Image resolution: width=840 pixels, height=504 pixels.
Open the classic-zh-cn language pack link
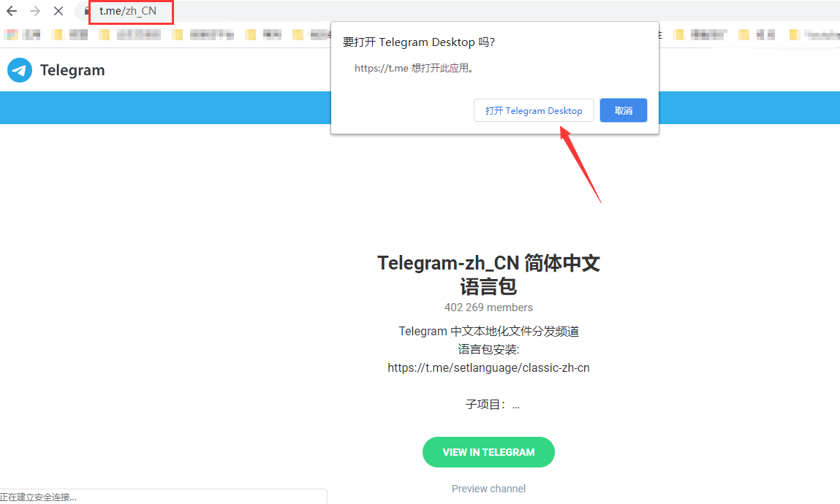pyautogui.click(x=488, y=367)
